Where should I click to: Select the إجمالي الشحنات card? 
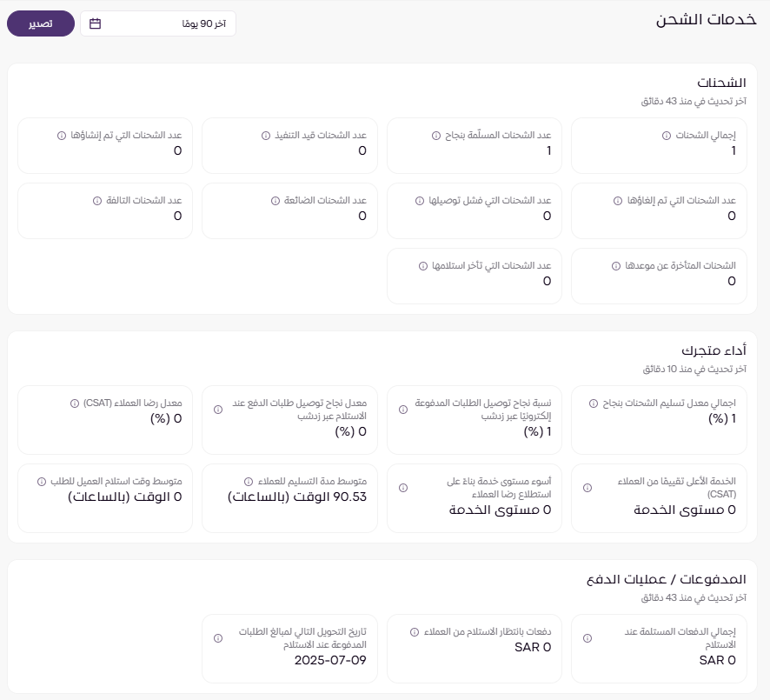click(x=658, y=145)
